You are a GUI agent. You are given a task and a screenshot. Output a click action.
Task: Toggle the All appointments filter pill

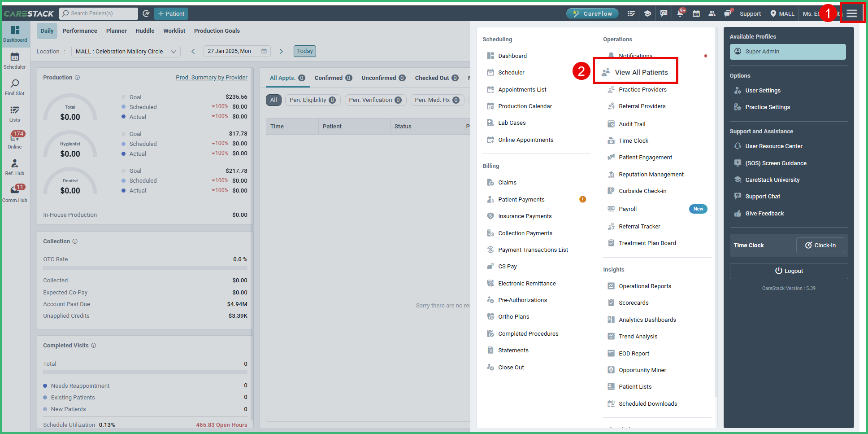(x=273, y=100)
